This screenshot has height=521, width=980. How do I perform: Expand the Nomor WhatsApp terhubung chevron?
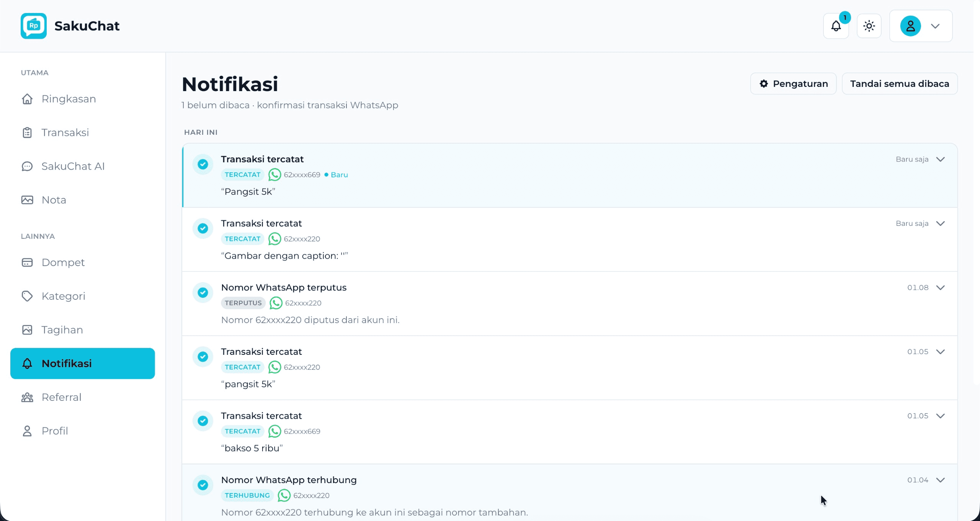point(941,480)
